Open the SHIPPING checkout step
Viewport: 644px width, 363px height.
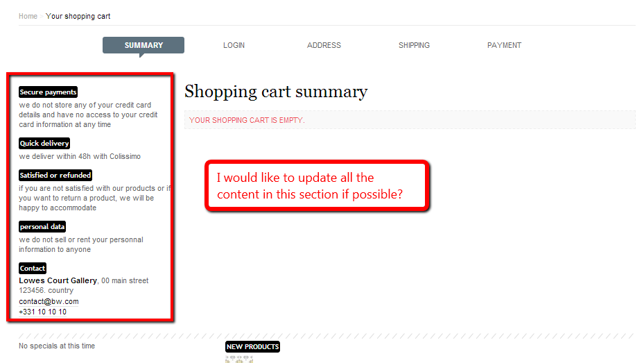pyautogui.click(x=414, y=45)
